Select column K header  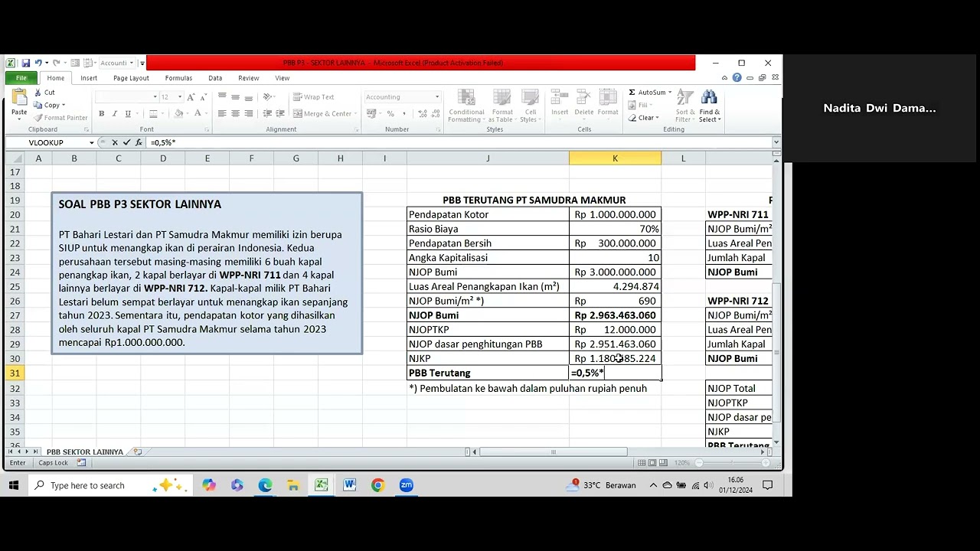[615, 158]
